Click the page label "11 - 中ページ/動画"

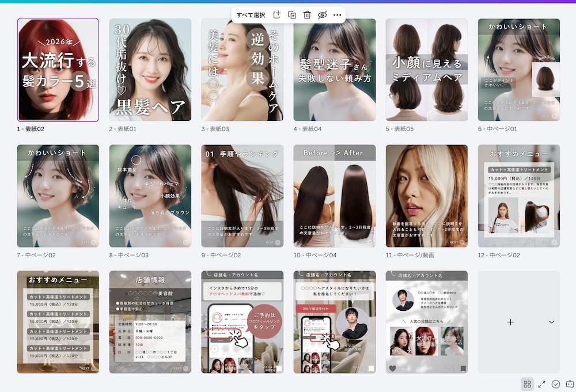click(410, 255)
